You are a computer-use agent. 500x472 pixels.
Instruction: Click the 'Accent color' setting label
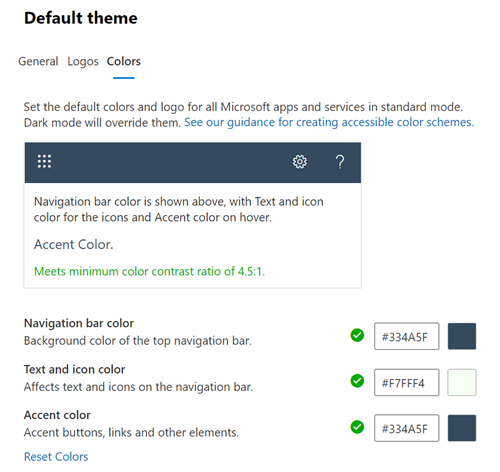pos(57,415)
